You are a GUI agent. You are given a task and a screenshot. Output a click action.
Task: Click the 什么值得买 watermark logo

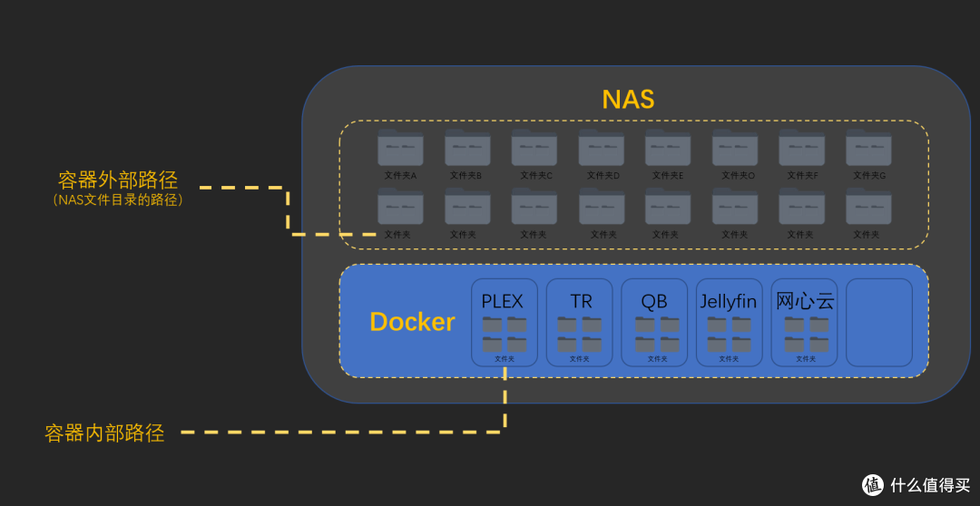coord(916,485)
